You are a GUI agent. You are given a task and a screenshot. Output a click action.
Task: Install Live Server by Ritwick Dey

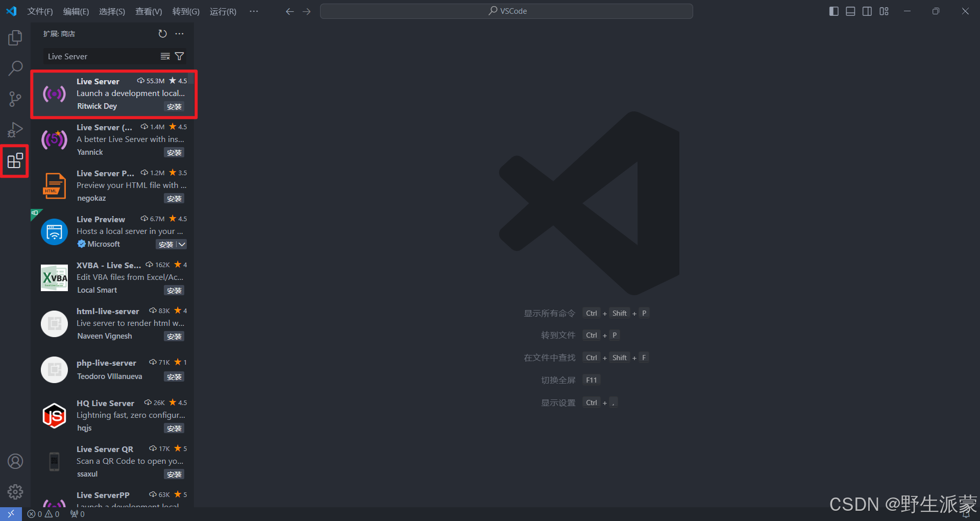pyautogui.click(x=174, y=107)
